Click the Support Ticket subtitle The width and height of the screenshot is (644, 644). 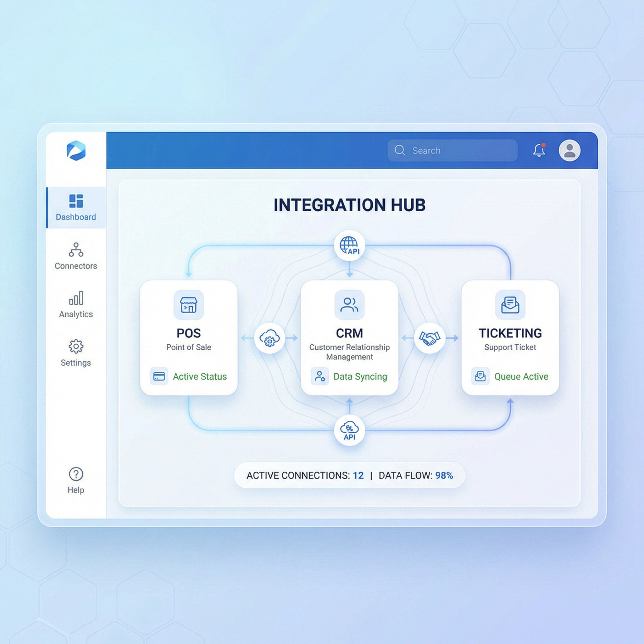tap(510, 347)
